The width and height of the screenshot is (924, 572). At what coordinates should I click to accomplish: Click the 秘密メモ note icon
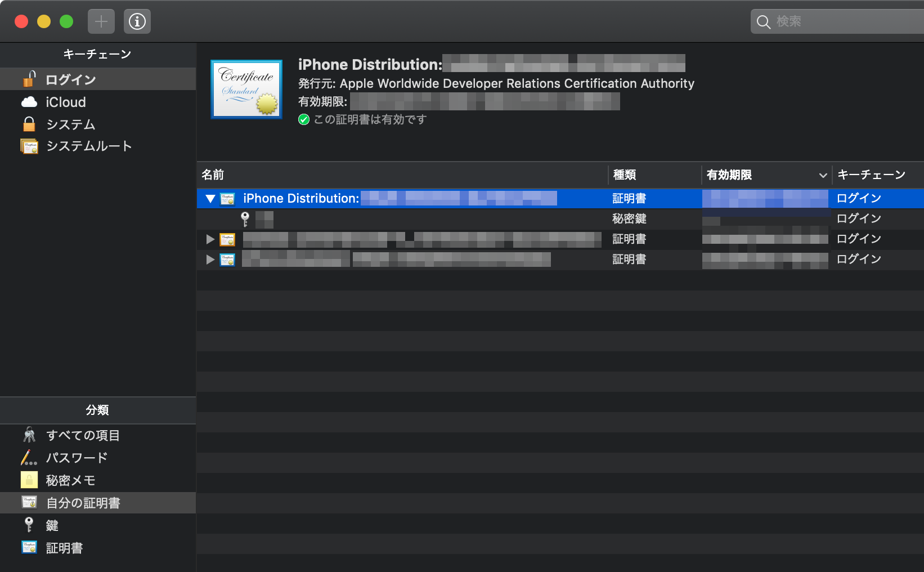click(29, 480)
